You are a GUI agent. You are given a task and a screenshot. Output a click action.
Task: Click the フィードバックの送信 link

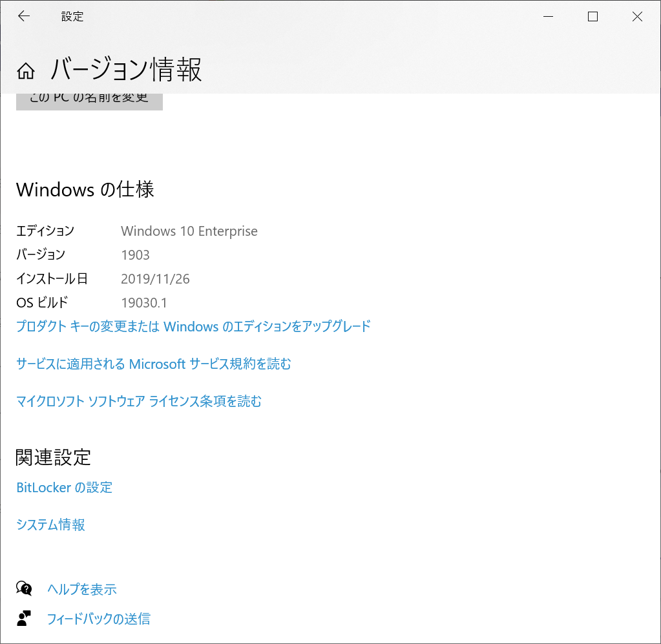click(x=99, y=619)
